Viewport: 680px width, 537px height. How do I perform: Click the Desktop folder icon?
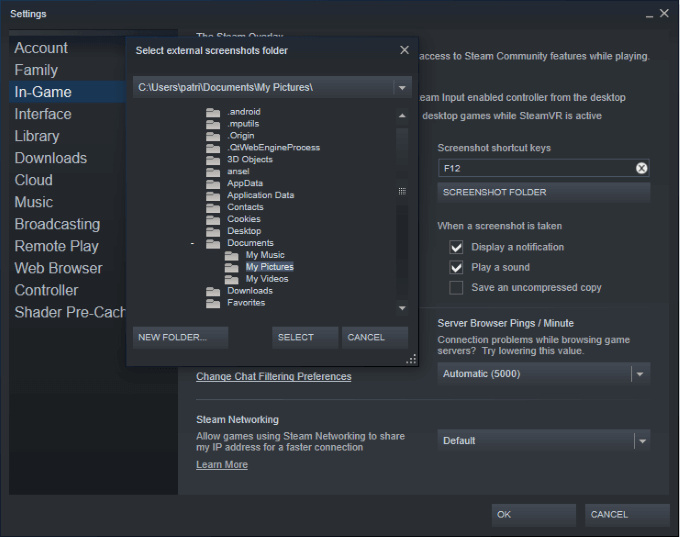212,232
